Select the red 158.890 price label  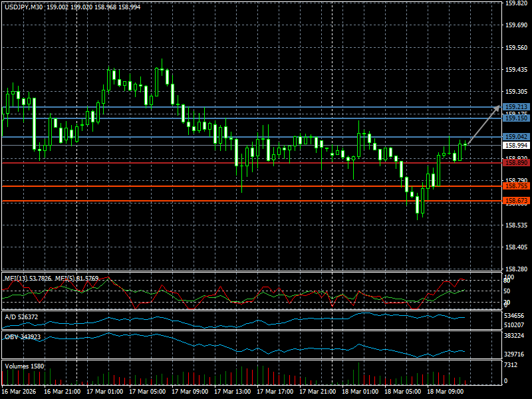[516, 162]
